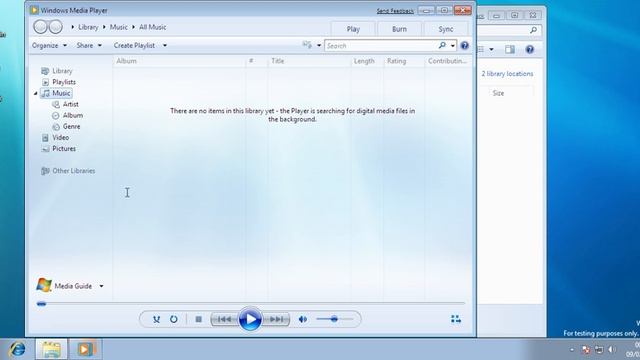Click the Send Feedback link
The image size is (640, 360).
coord(395,11)
